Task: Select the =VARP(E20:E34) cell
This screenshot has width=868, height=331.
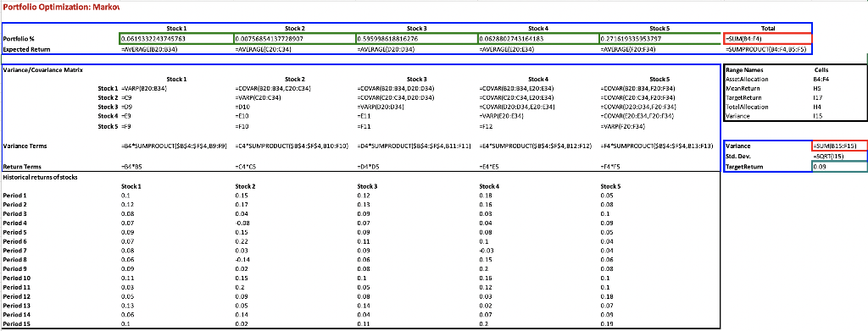Action: click(502, 116)
